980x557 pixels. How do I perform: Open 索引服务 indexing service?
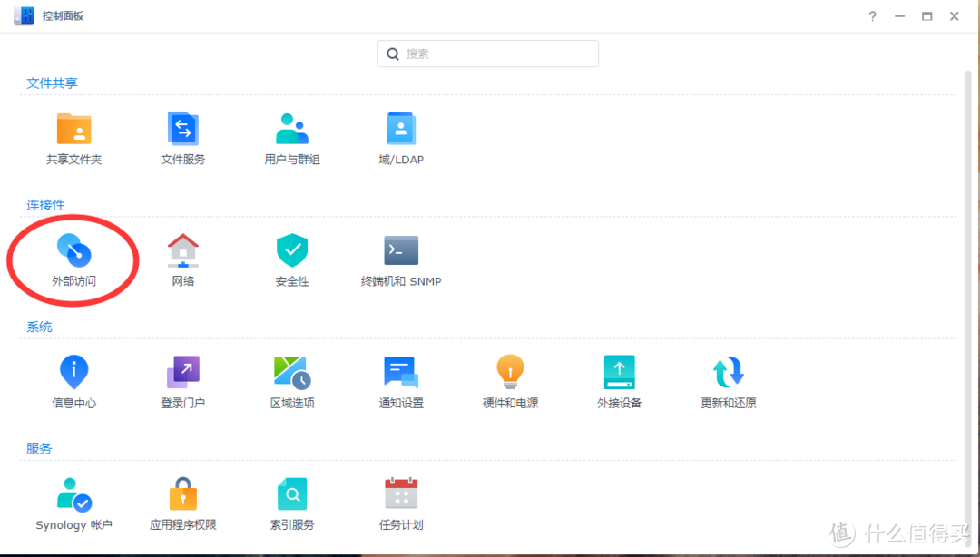coord(292,494)
